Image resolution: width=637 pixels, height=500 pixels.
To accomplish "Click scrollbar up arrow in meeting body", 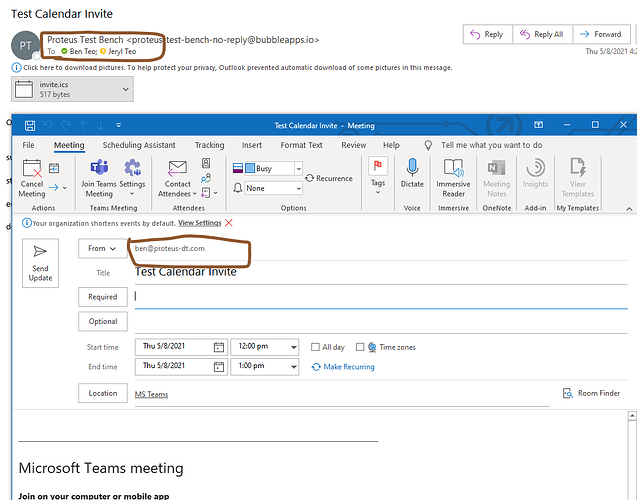I will pyautogui.click(x=632, y=416).
